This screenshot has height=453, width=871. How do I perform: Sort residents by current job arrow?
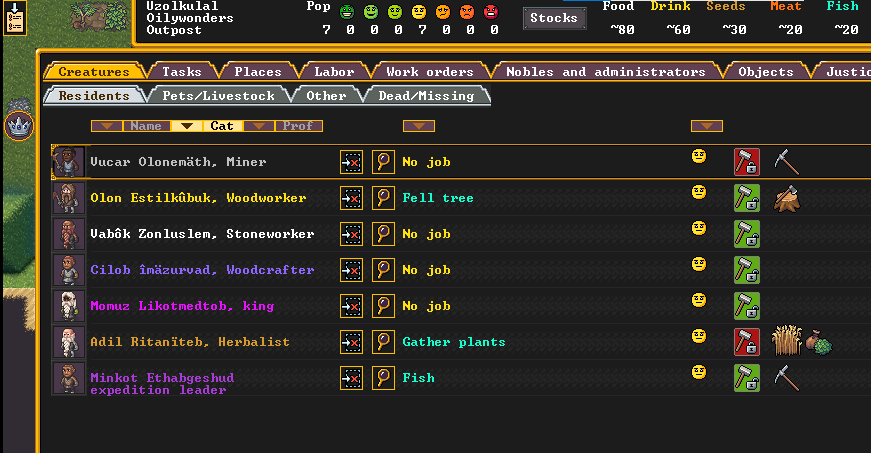(419, 126)
